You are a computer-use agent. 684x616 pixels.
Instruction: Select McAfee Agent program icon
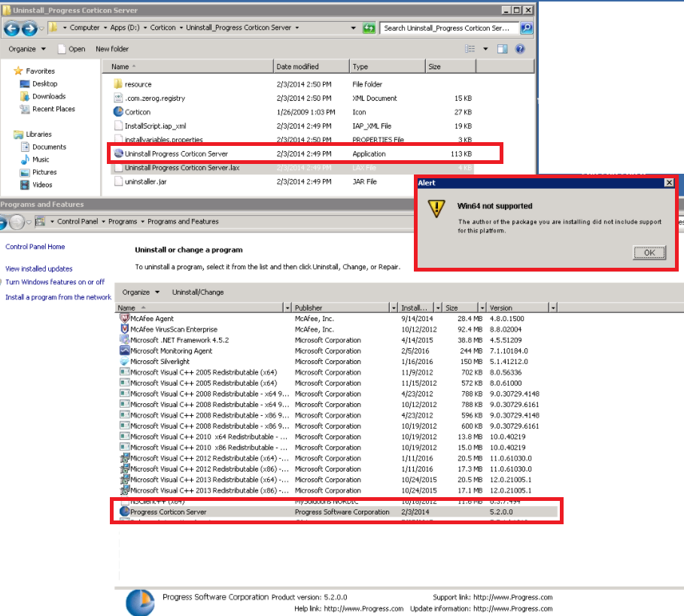point(125,318)
